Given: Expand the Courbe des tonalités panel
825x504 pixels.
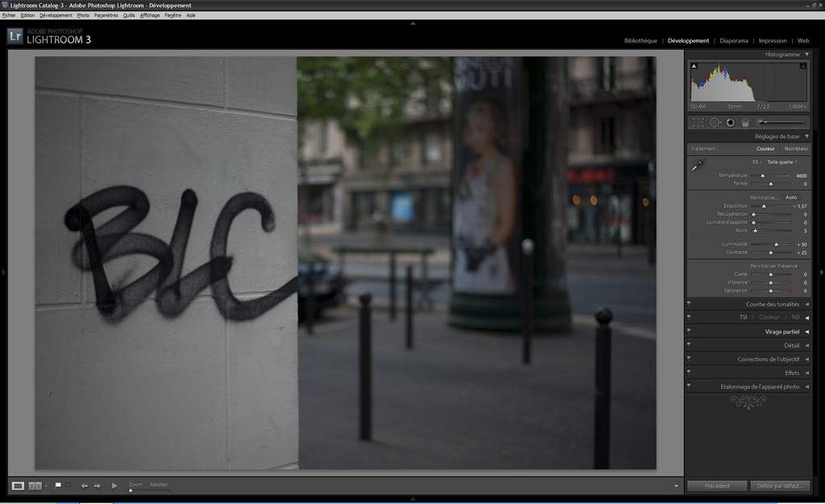Looking at the screenshot, I should (x=807, y=304).
